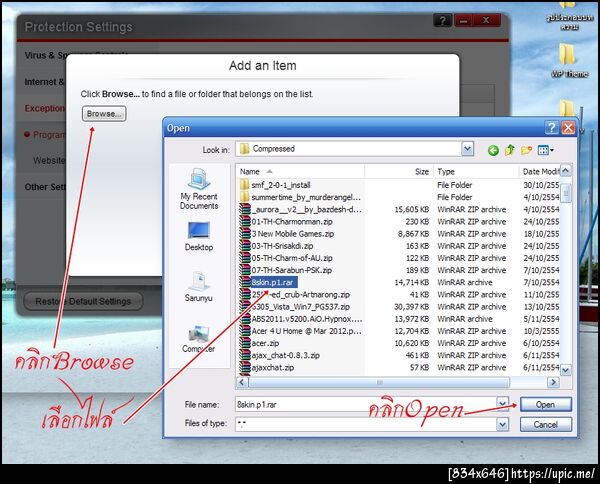Select Programs/folders under Exception Lists
This screenshot has width=600, height=484.
point(45,135)
